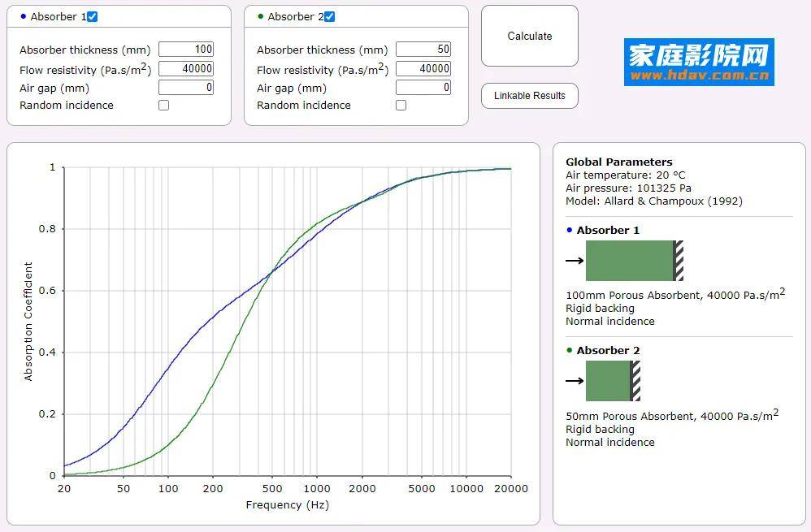Click the hatched rigid backing of Absorber 1

[679, 261]
